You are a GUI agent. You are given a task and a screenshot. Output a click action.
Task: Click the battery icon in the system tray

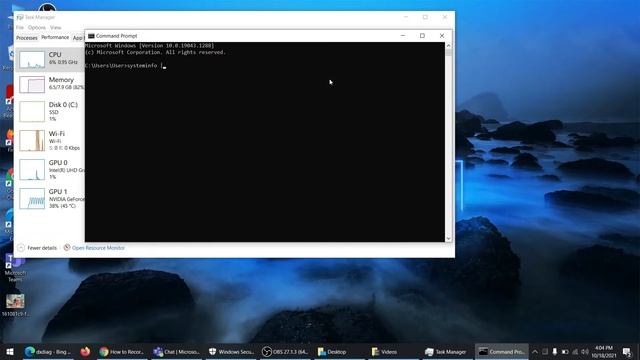pos(565,351)
